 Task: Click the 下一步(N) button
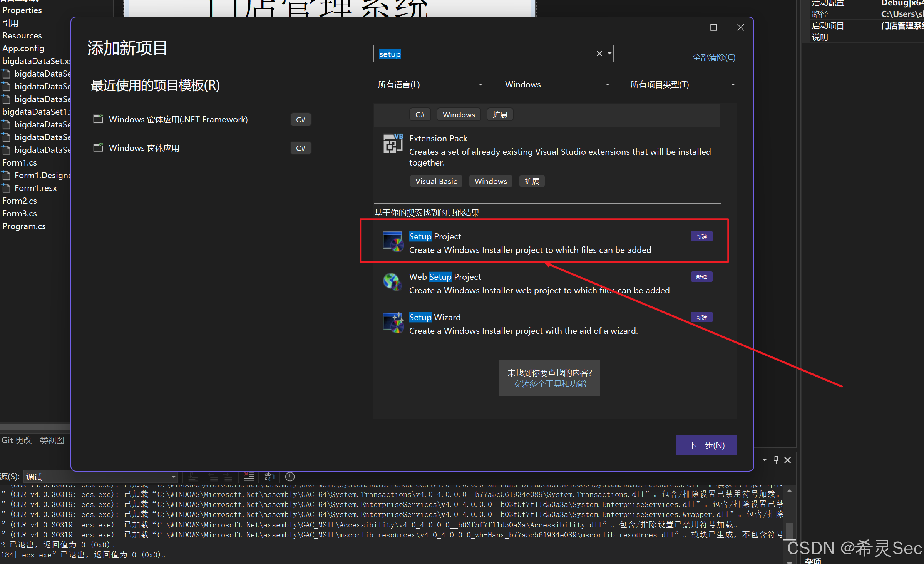(706, 445)
